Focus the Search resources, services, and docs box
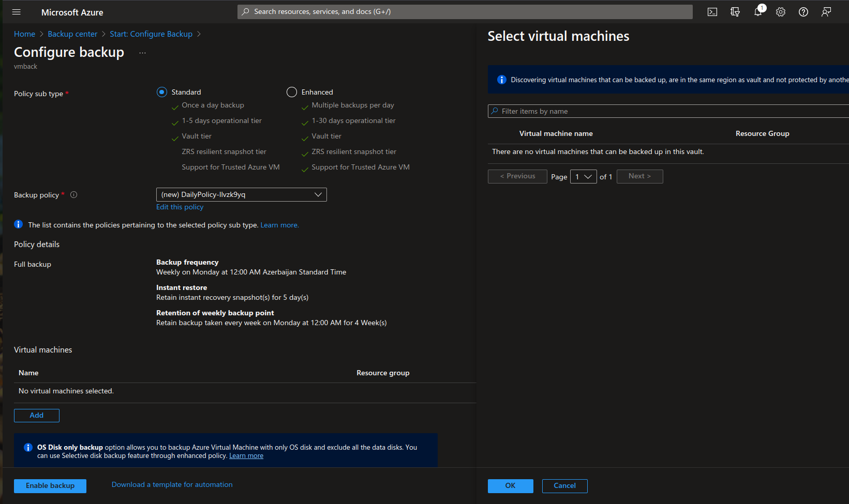 pyautogui.click(x=465, y=11)
